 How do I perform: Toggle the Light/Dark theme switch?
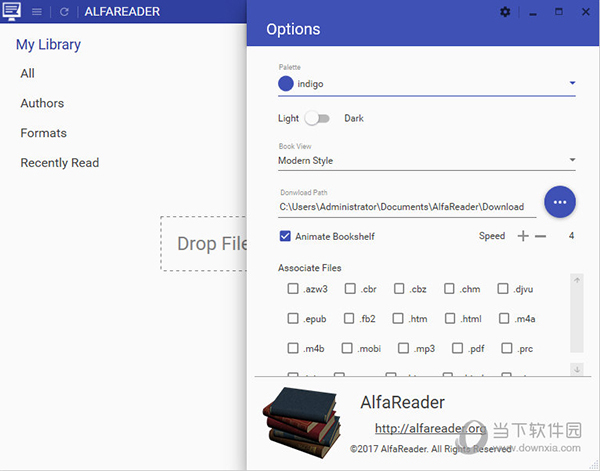coord(317,118)
